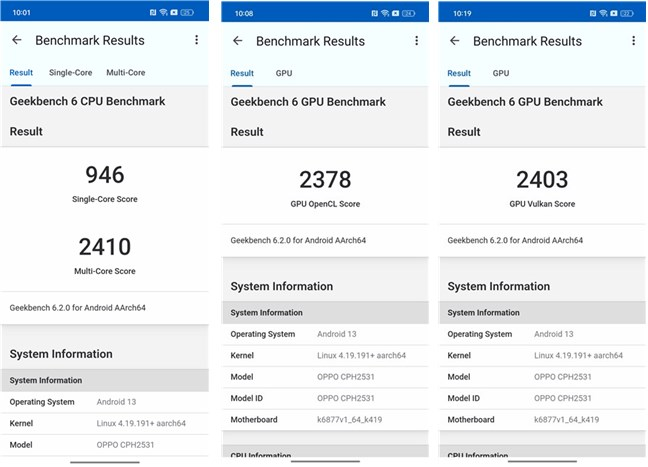Viewport: 648px width, 467px height.
Task: Tap Geekbench 6.2.0 version text in OpenCL screen
Action: click(298, 240)
